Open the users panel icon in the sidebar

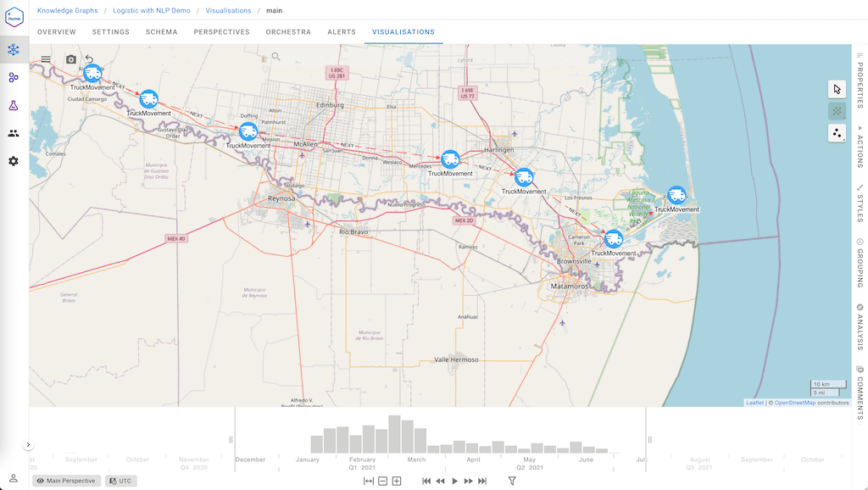pos(13,133)
